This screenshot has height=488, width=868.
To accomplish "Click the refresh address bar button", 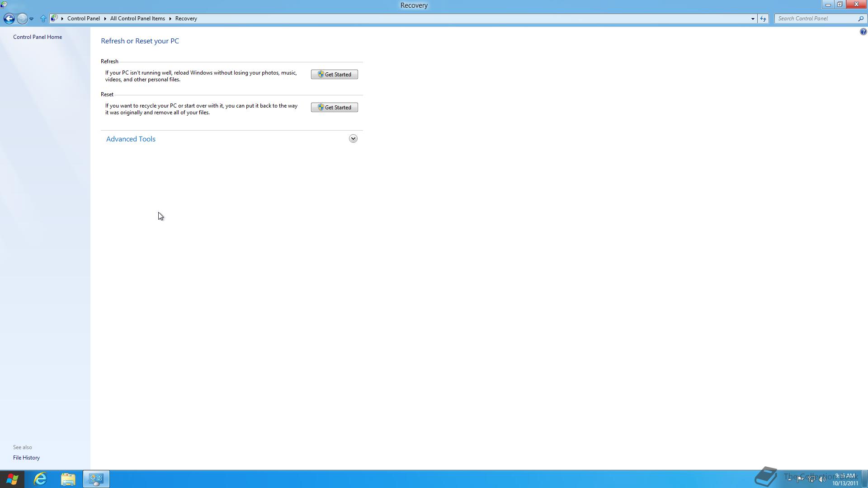I will (x=763, y=19).
